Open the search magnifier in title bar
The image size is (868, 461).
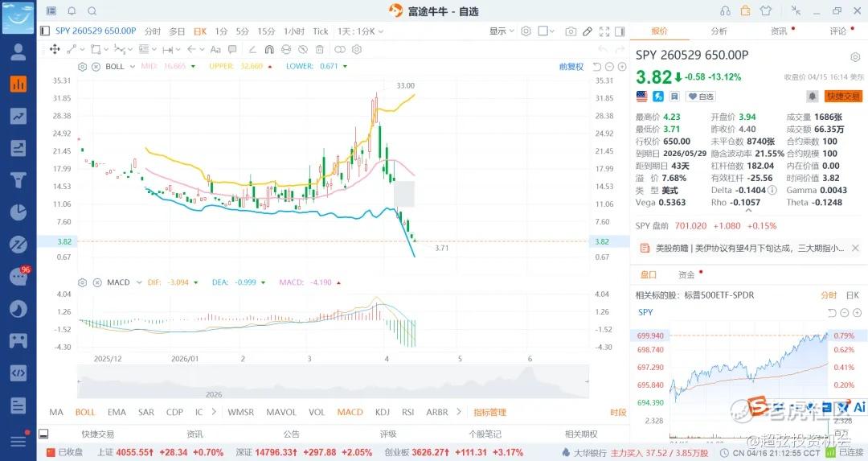[92, 10]
